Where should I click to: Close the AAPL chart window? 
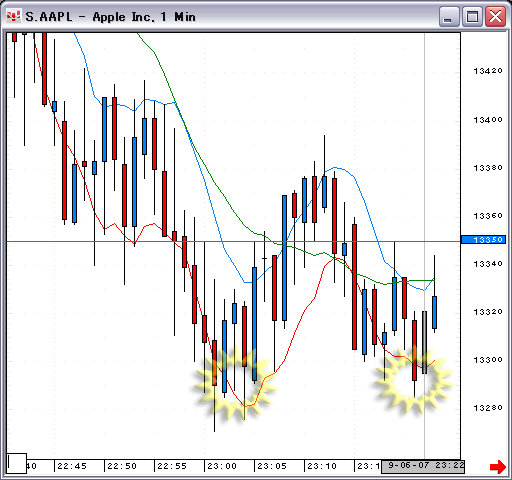point(495,16)
